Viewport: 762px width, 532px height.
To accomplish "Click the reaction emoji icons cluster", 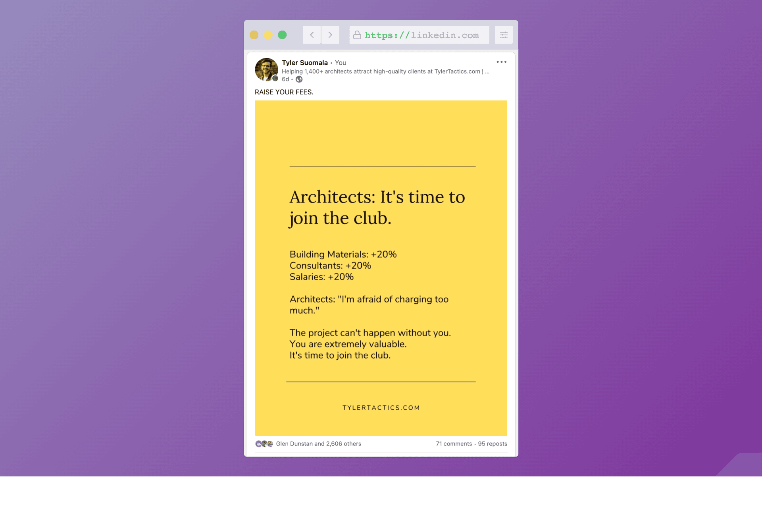I will pos(264,444).
